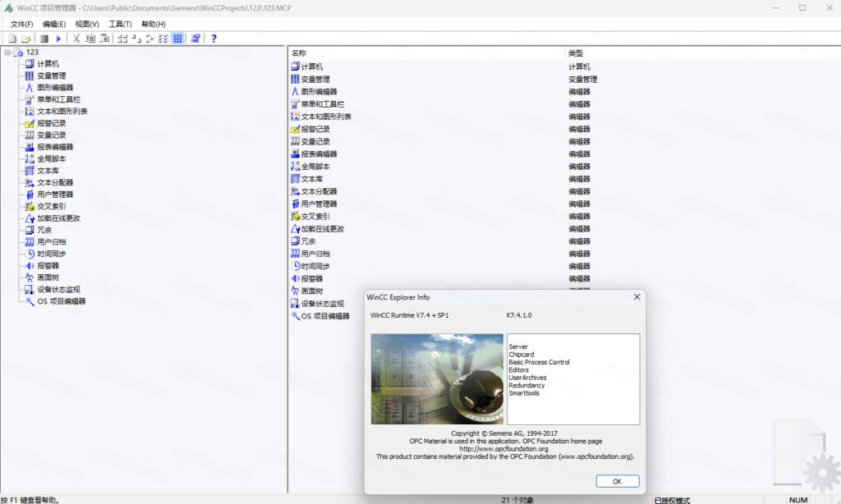Select 文本库 in the left tree

pos(48,171)
